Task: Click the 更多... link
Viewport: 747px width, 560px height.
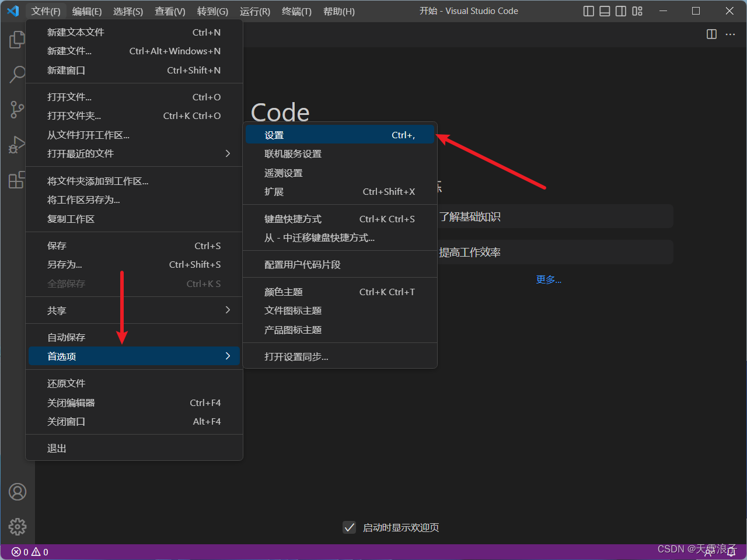Action: 549,279
